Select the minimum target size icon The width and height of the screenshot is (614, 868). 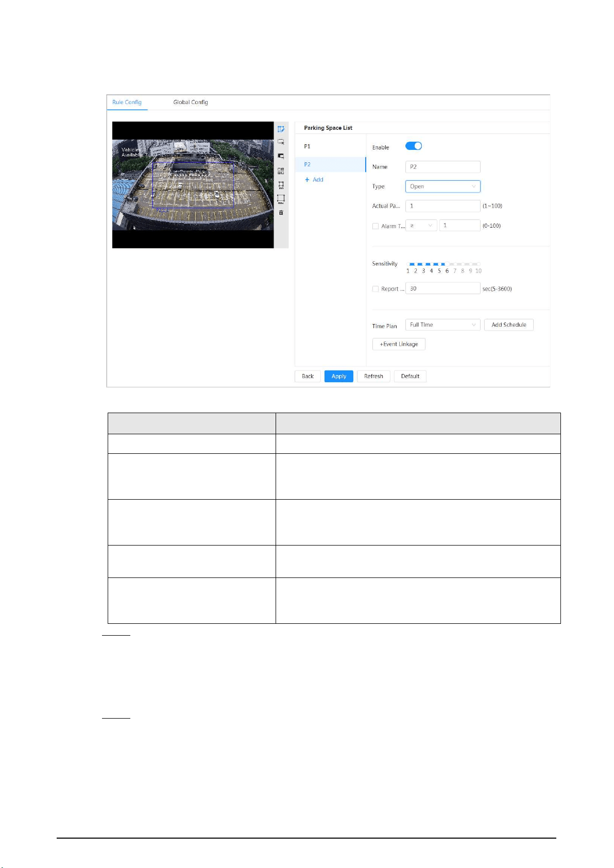[x=281, y=184]
